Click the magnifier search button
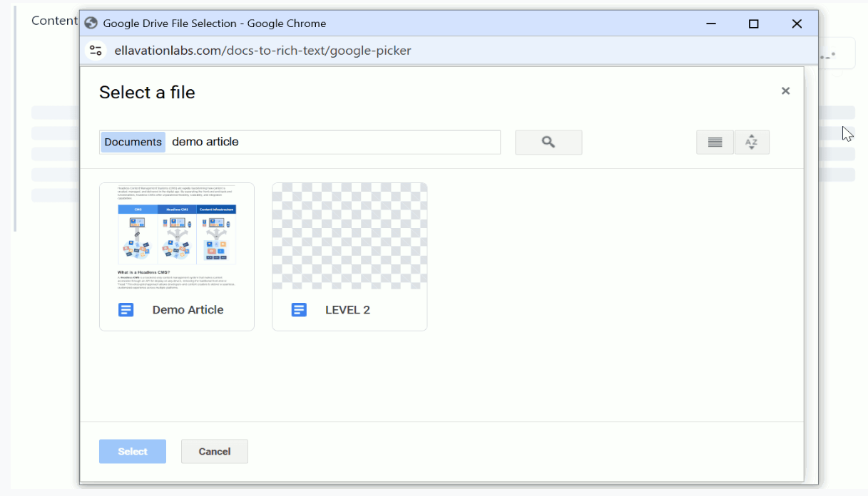 pos(548,142)
